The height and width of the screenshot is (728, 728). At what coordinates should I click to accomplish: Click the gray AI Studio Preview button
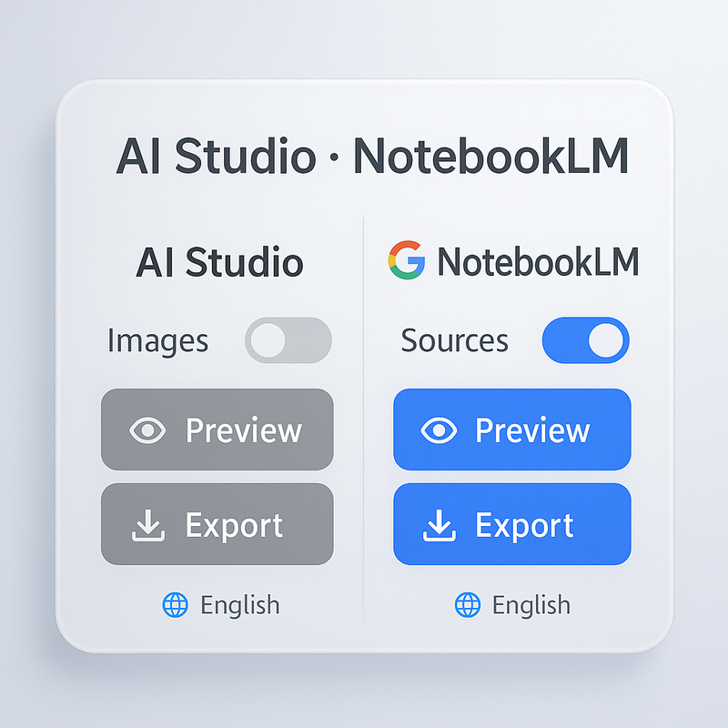pos(217,430)
